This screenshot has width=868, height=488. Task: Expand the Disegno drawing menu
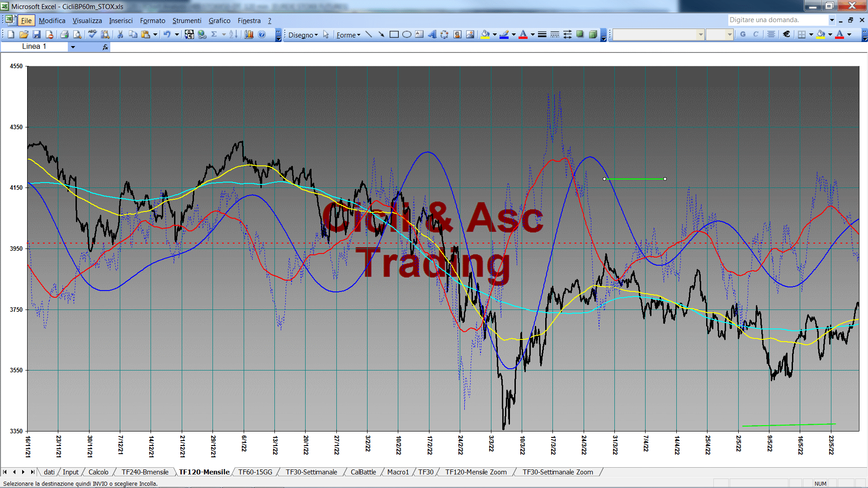(x=303, y=35)
